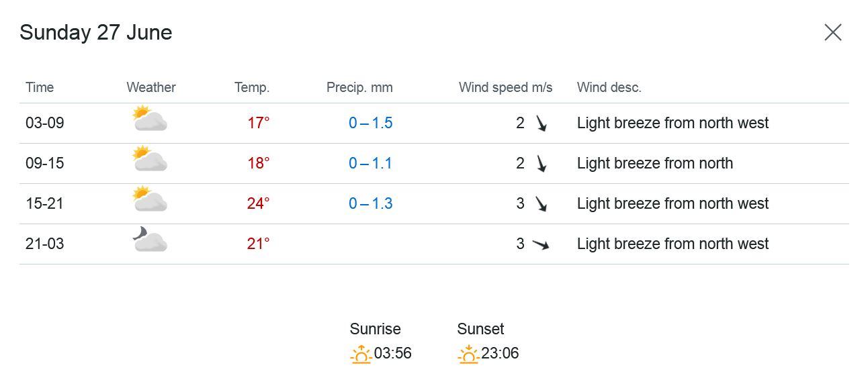This screenshot has width=868, height=386.
Task: Click the Weather column header
Action: pos(151,87)
